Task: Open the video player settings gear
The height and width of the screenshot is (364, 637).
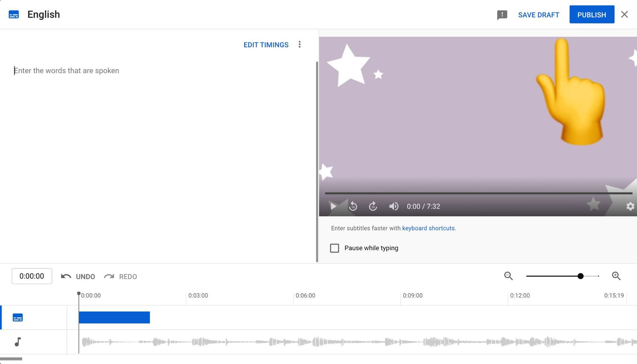Action: (630, 206)
